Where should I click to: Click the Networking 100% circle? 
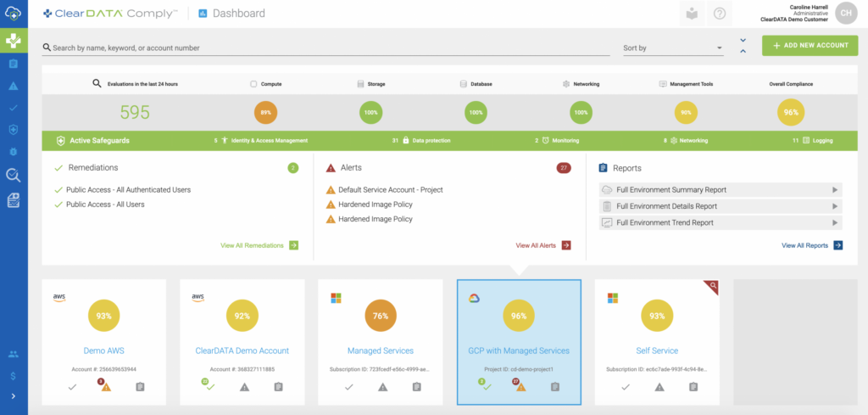pyautogui.click(x=581, y=113)
